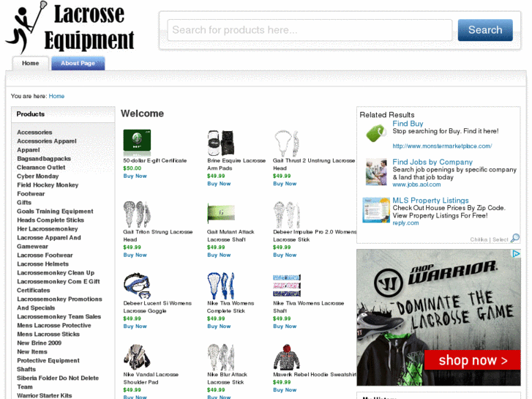Open the Debeer Impulse Pro 2.0 stick image
The image size is (532, 399).
coord(287,215)
